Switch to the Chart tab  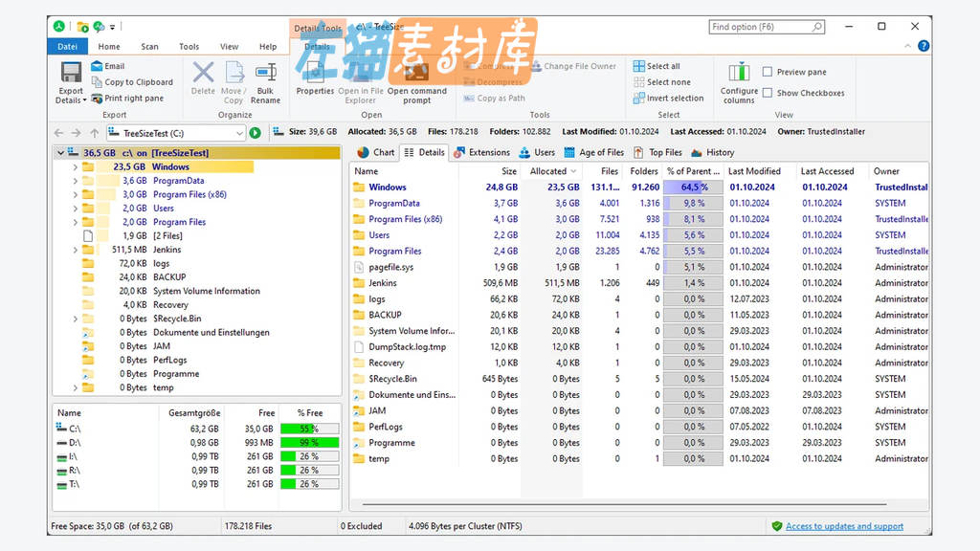click(376, 152)
